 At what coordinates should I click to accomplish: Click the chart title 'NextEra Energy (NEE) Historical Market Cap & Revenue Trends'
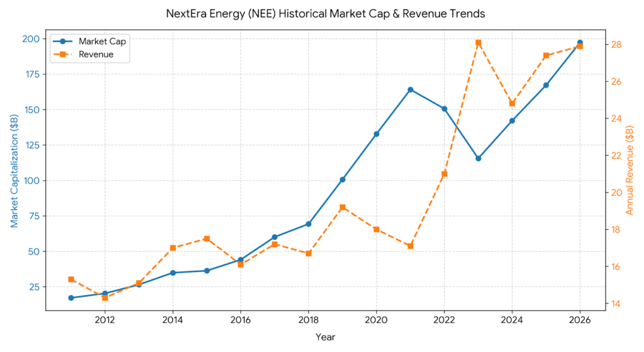325,14
